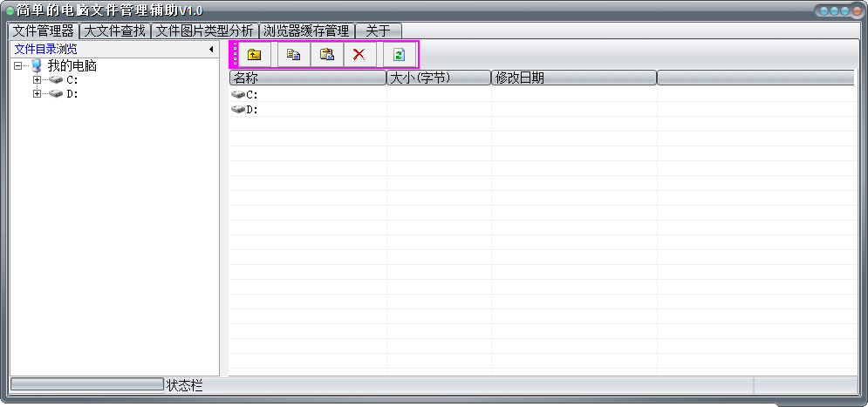Go up one folder level
This screenshot has height=407, width=868.
pos(255,54)
